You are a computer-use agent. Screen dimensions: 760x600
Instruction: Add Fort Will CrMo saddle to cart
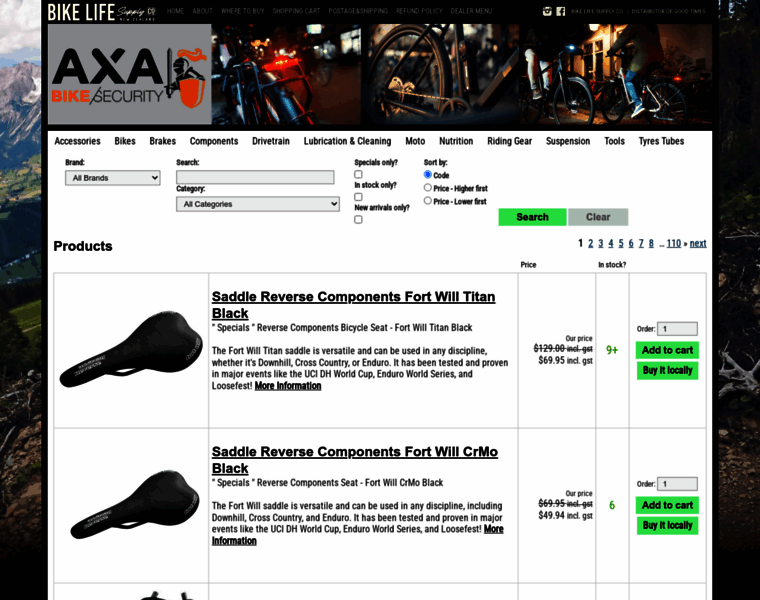[x=667, y=505]
